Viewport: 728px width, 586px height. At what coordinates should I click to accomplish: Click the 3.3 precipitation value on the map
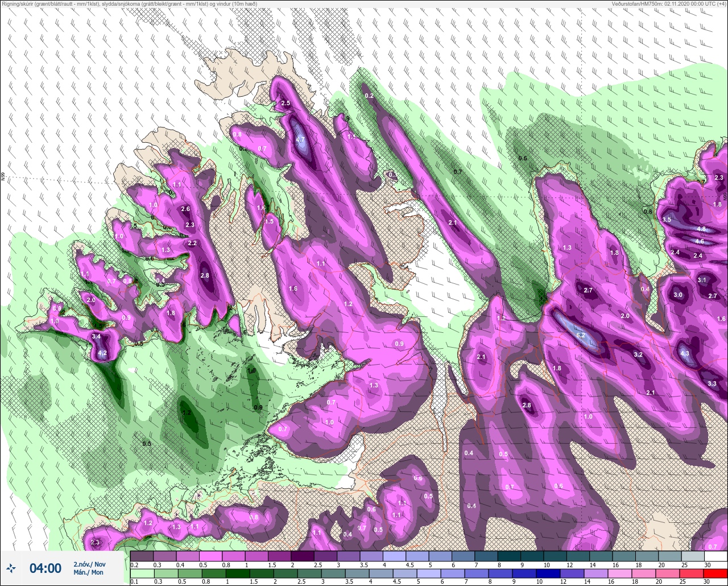pos(712,383)
